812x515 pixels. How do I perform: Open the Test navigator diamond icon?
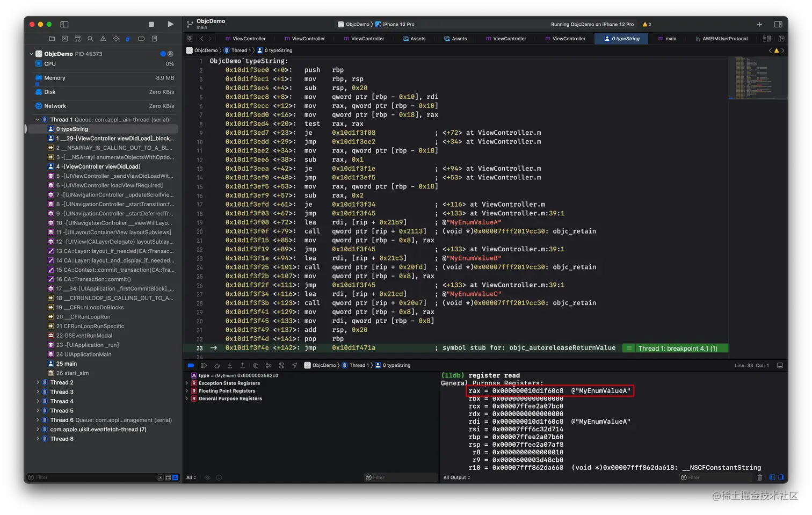click(x=116, y=39)
